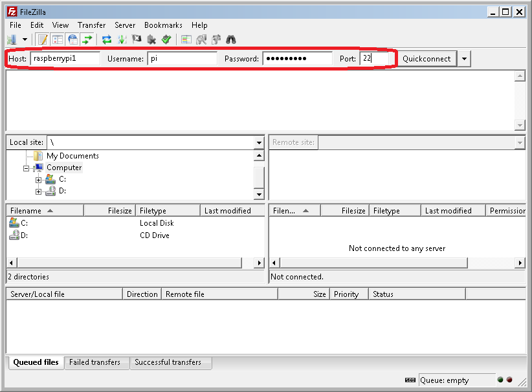Click the speed limit indicator icon

pyautogui.click(x=410, y=380)
